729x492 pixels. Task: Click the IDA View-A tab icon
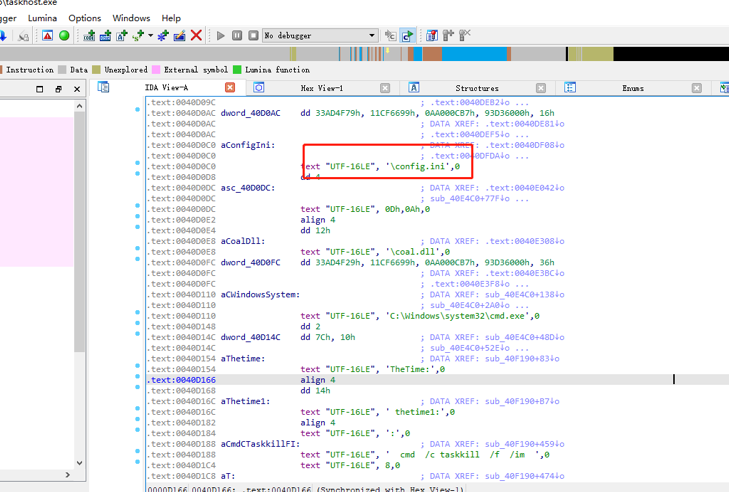[x=103, y=87]
